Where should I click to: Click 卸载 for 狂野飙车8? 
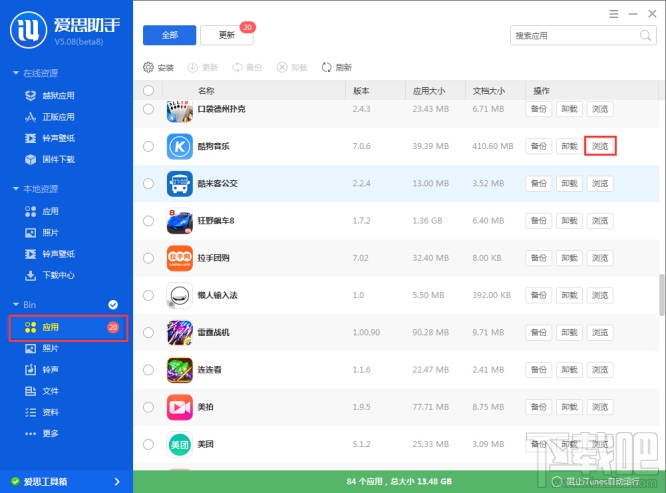569,221
